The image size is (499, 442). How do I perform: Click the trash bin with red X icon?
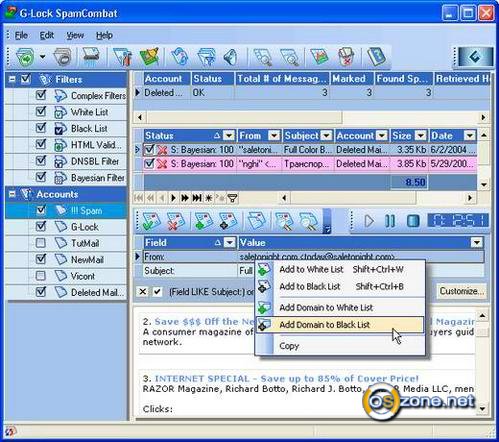(346, 57)
